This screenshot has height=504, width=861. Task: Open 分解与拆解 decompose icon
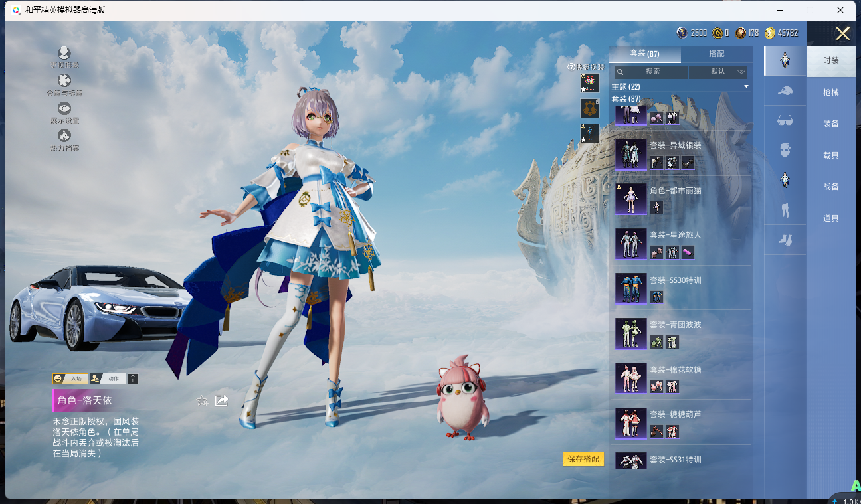(64, 80)
